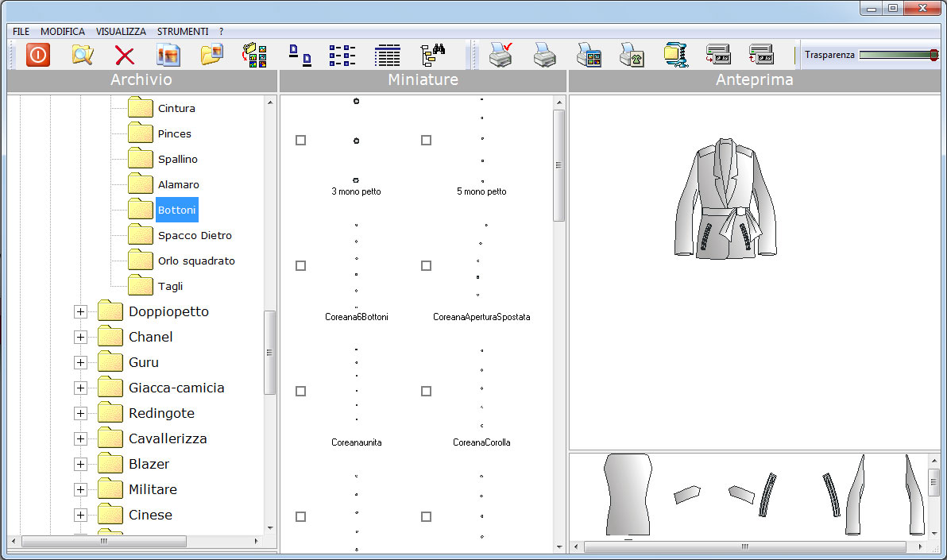Click the tape backup restore icon
Screen dimensions: 947x560
pyautogui.click(x=761, y=55)
